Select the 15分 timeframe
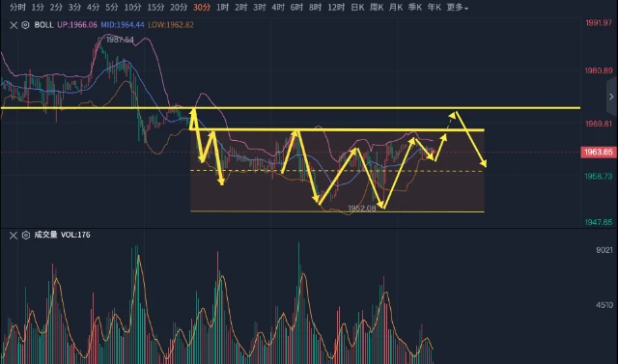Viewport: 618px width, 364px height. click(x=155, y=8)
